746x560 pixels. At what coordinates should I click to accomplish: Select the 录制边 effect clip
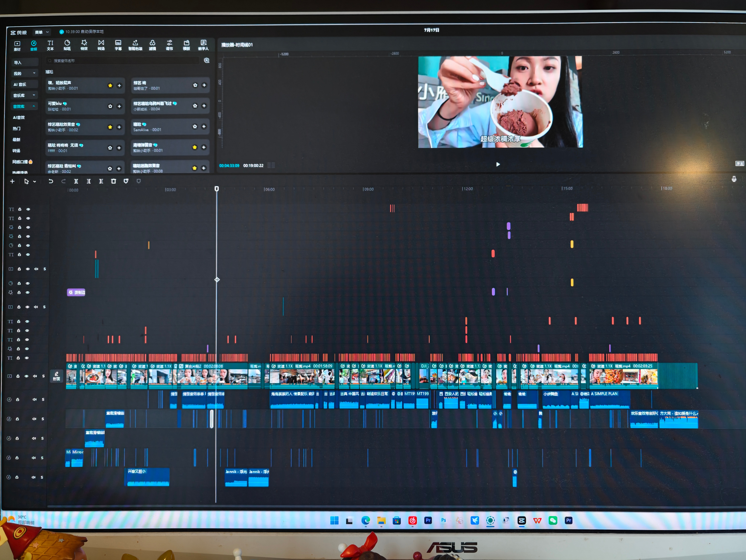click(x=76, y=292)
